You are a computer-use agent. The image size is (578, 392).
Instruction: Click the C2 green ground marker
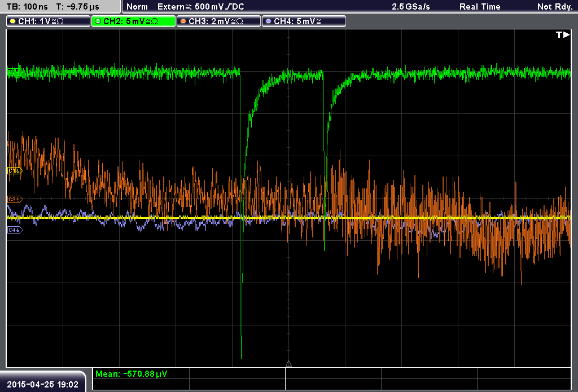point(14,72)
